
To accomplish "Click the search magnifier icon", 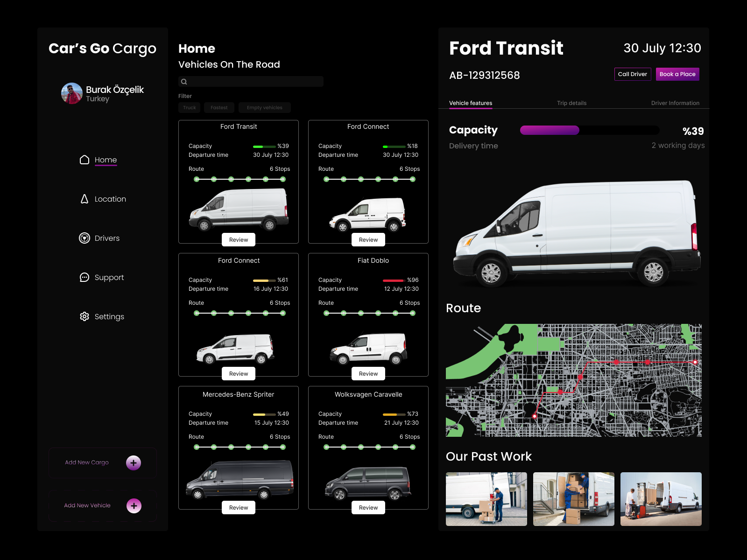I will [x=184, y=81].
